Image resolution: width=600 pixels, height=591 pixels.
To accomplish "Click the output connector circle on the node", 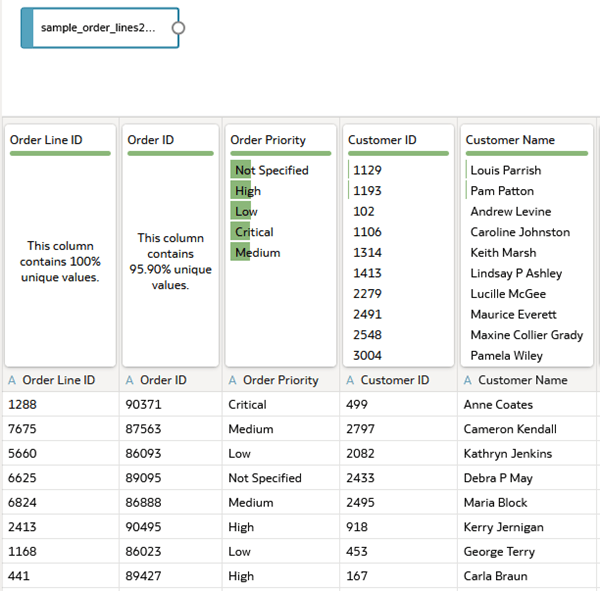I will [178, 28].
